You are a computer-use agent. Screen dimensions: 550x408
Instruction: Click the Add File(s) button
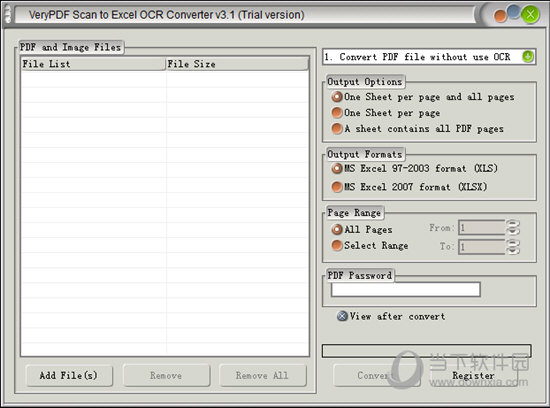[69, 375]
